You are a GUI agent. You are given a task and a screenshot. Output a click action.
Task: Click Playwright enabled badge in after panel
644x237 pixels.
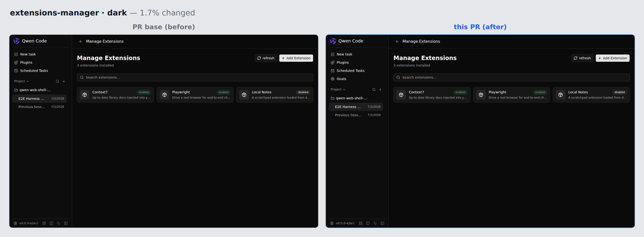(540, 92)
